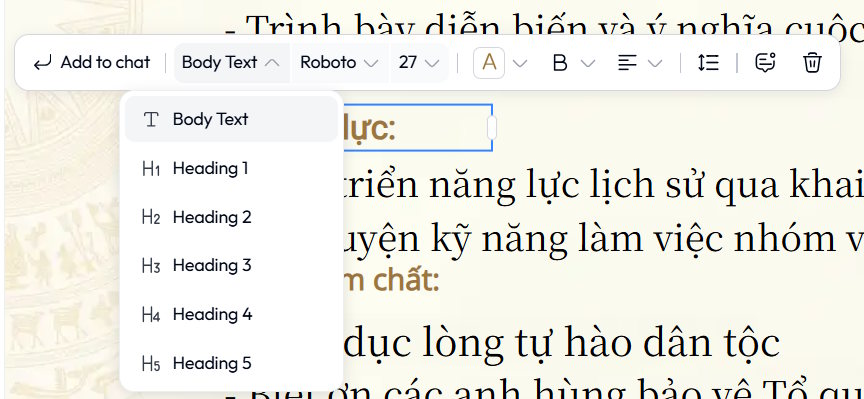Select Heading 1 style

[x=231, y=168]
